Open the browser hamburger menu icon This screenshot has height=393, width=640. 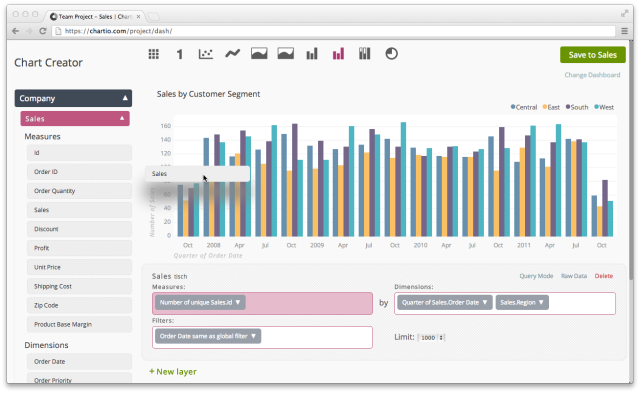pos(624,31)
